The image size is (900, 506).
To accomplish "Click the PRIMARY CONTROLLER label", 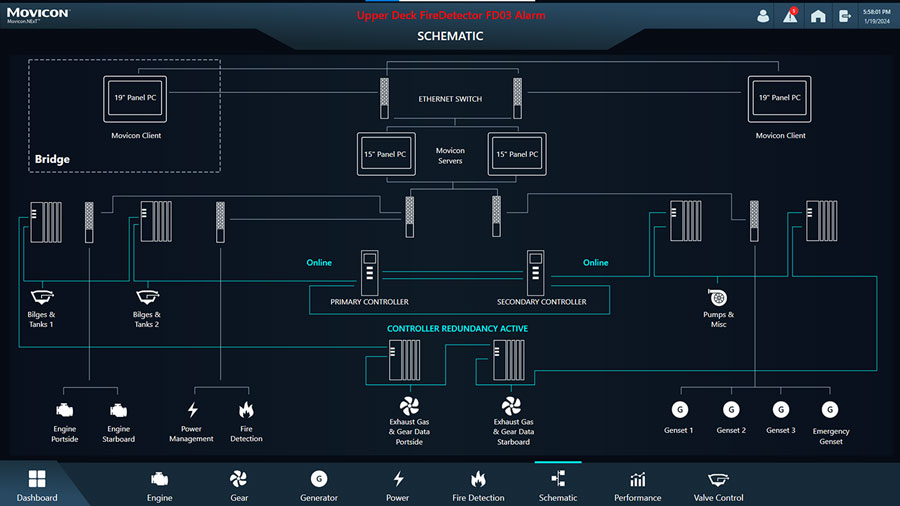I will [x=370, y=302].
